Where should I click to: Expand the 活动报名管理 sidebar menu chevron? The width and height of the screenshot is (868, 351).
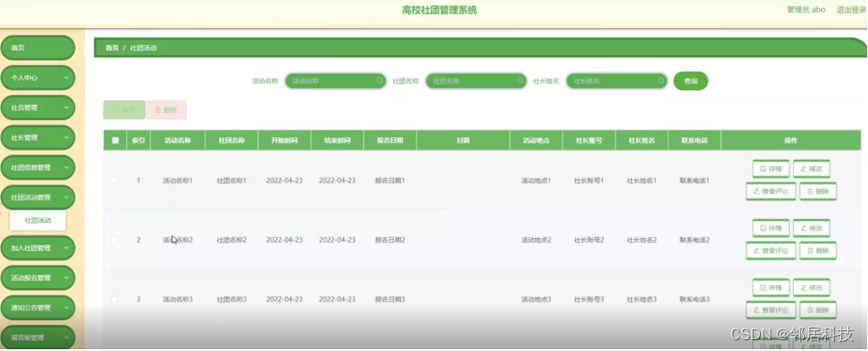pos(67,278)
